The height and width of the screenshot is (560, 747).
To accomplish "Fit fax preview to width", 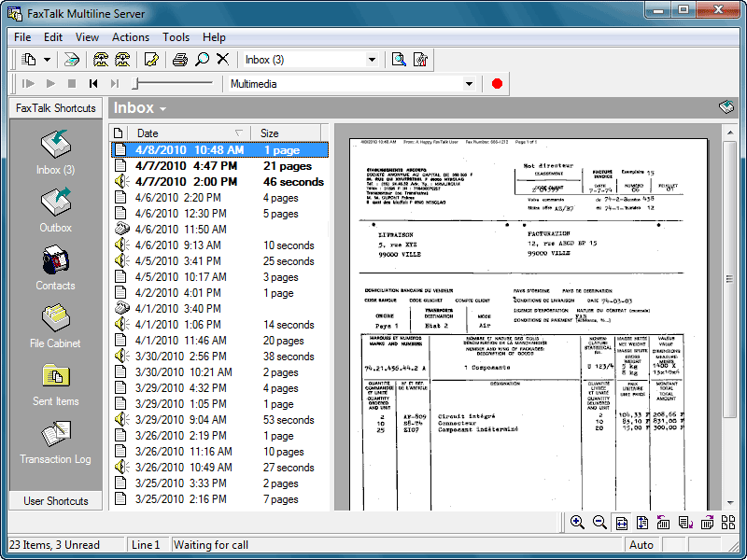I will pos(621,523).
